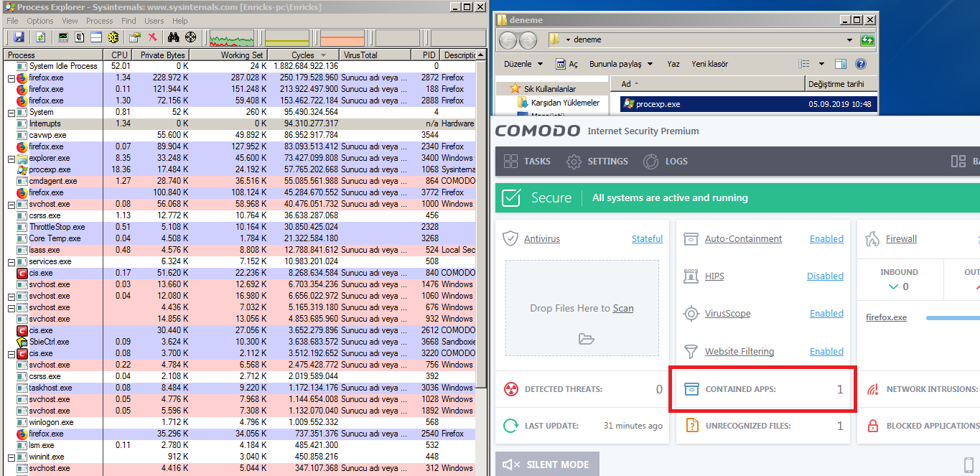Open the Users menu in Process Explorer

[154, 21]
